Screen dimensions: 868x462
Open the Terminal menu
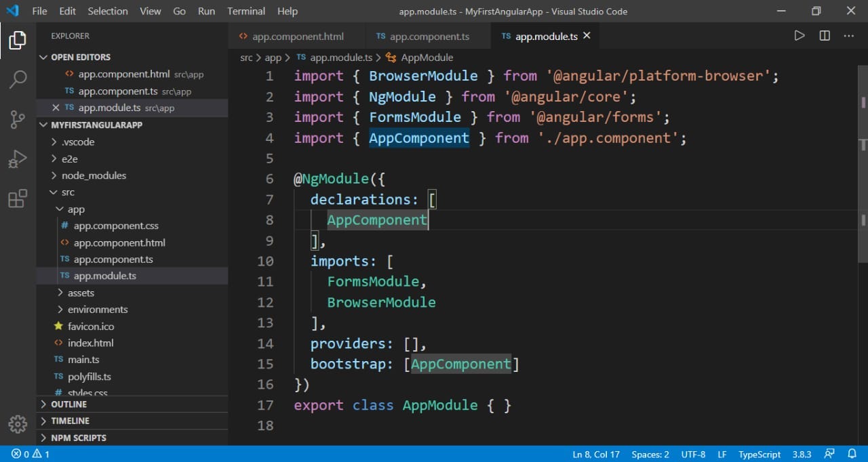[245, 11]
